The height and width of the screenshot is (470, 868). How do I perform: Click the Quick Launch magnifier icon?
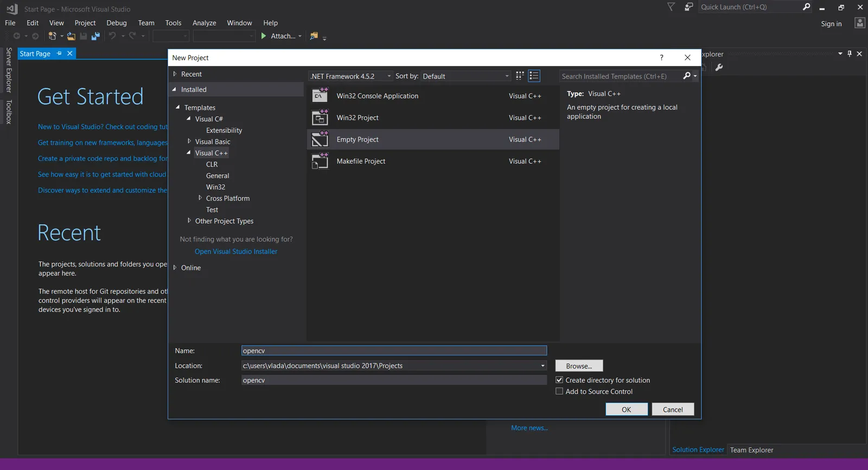click(806, 7)
